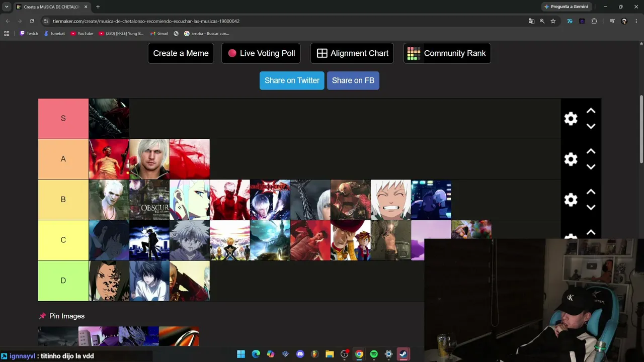Open settings gear for the A tier row

tap(571, 159)
